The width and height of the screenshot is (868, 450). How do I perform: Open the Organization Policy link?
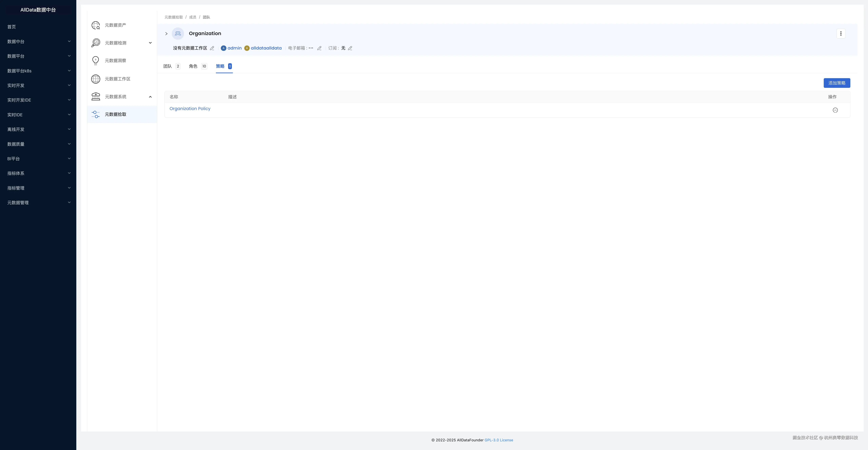tap(190, 109)
